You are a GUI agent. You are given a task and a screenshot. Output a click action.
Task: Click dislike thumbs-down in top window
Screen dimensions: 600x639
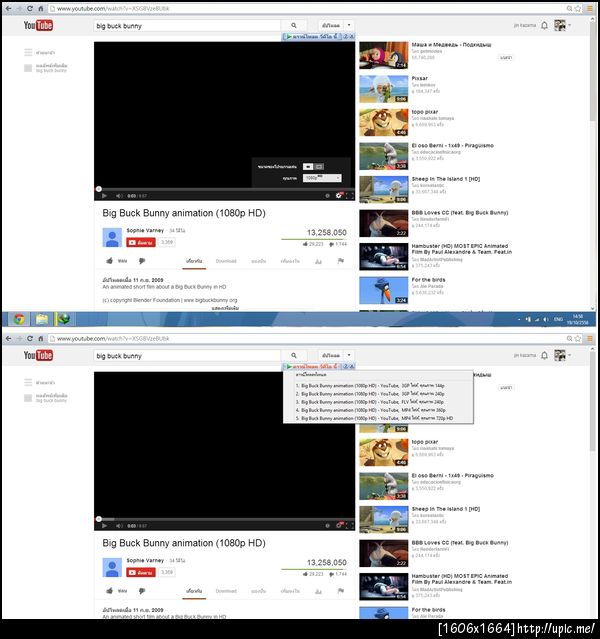[x=142, y=261]
